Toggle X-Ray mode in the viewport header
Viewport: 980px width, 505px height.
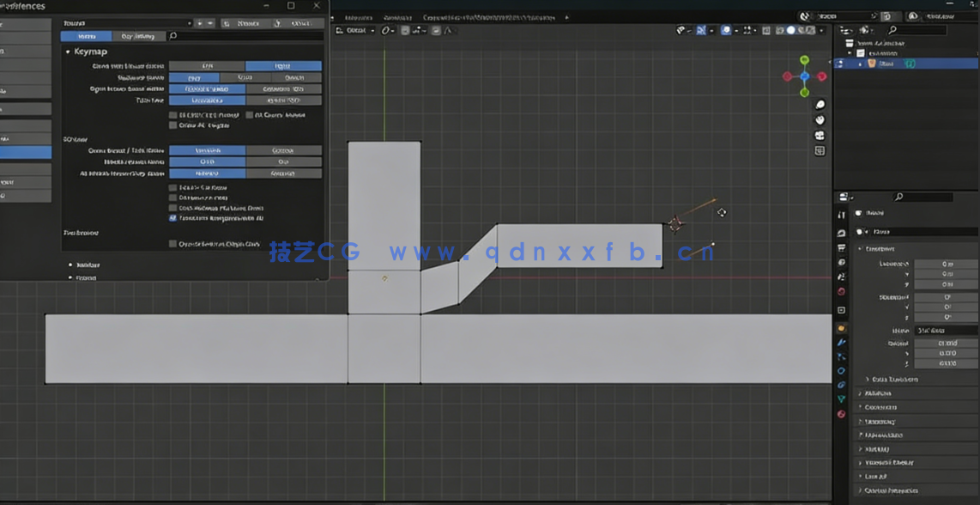click(766, 31)
